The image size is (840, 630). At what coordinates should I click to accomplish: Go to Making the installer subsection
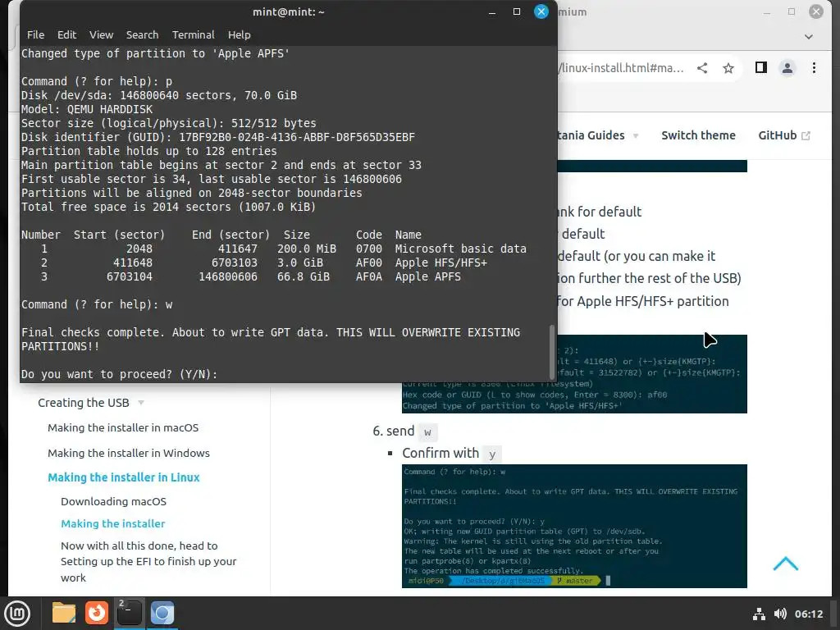pyautogui.click(x=112, y=523)
